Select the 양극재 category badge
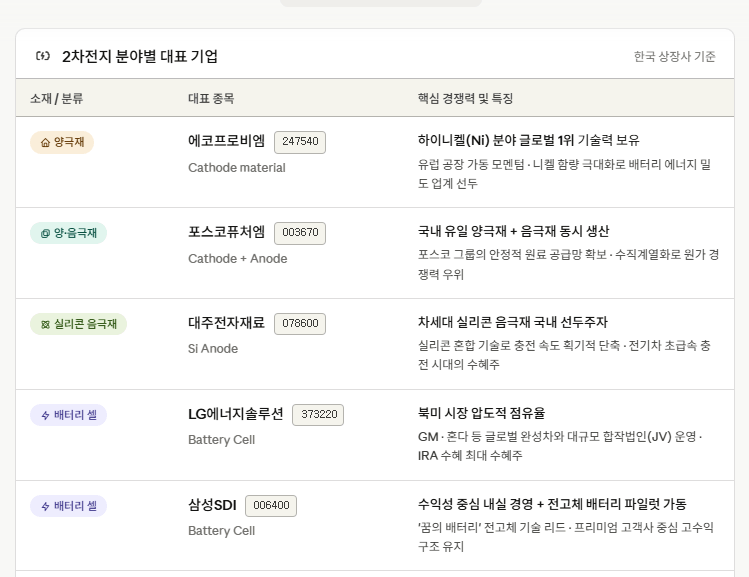 click(x=62, y=142)
